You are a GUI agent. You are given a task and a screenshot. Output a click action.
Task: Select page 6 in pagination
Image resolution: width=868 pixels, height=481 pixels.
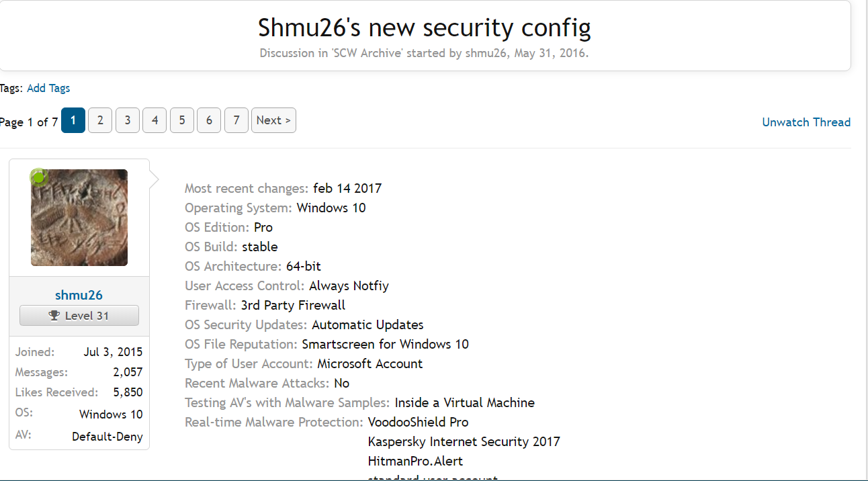click(x=209, y=121)
